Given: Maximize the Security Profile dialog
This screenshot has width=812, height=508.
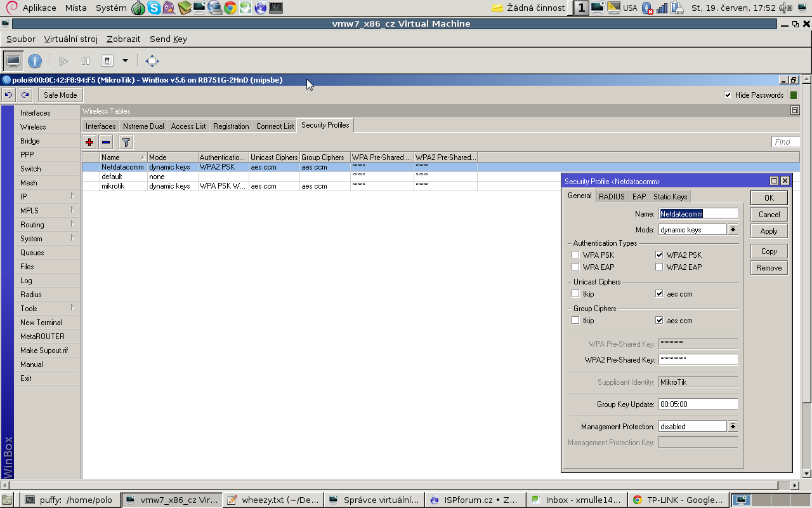Looking at the screenshot, I should click(774, 181).
